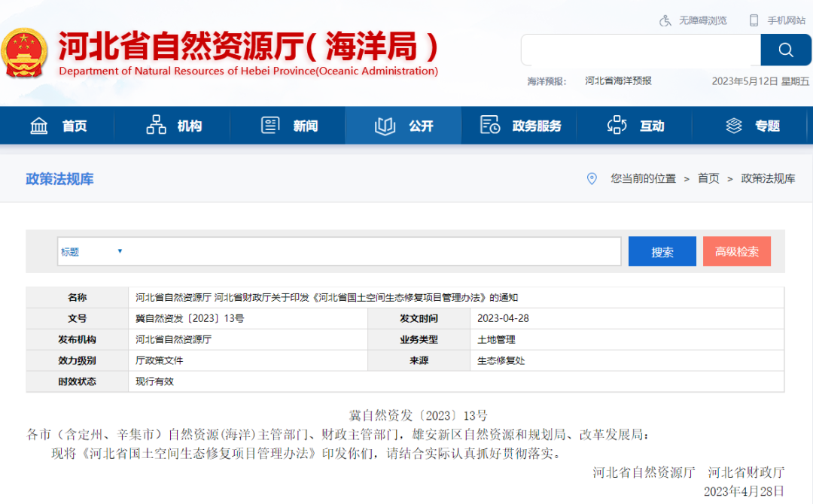Click the location pin icon in the breadcrumb

[592, 178]
